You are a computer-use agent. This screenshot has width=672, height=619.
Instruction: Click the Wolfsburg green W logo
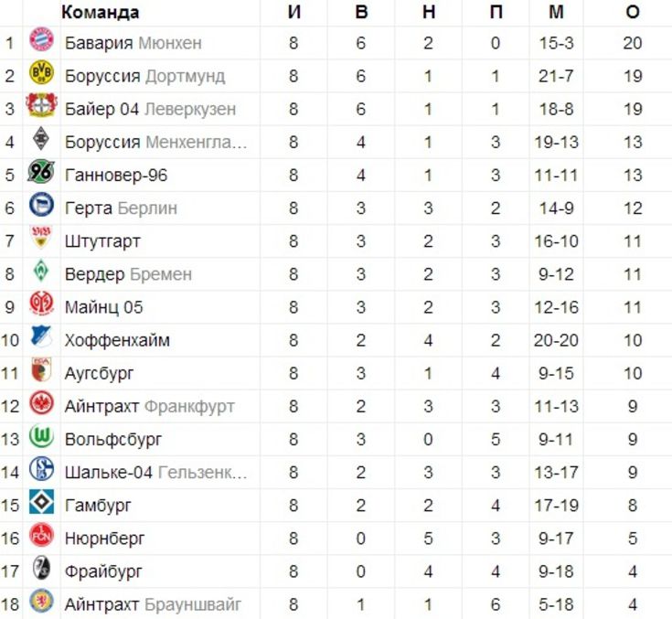pos(41,436)
